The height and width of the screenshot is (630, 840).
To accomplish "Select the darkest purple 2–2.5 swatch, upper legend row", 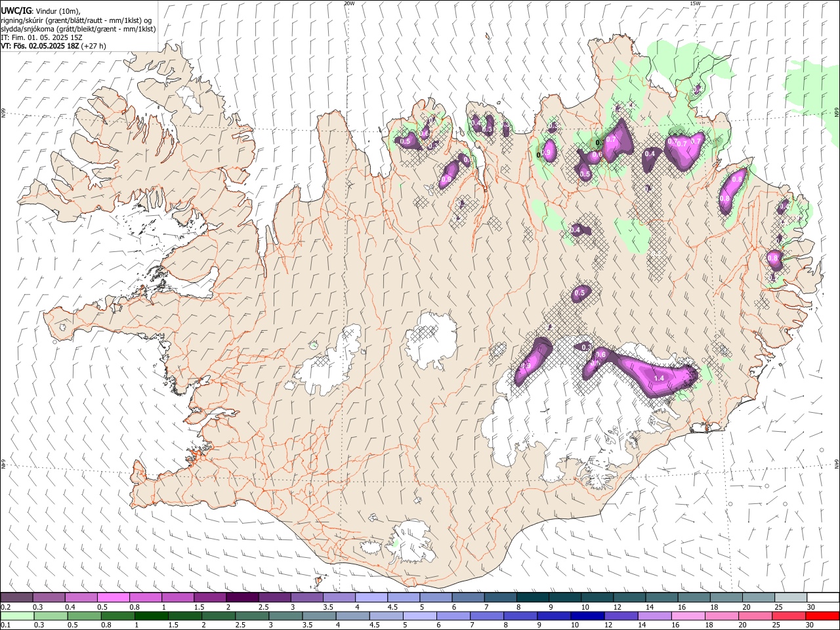I will (x=242, y=598).
